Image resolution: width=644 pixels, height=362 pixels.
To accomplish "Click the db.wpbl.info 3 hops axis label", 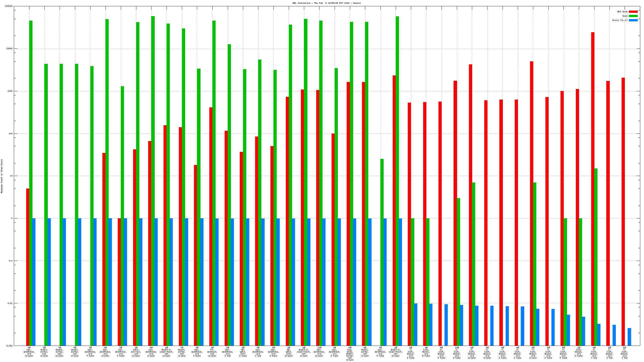I will tap(243, 352).
